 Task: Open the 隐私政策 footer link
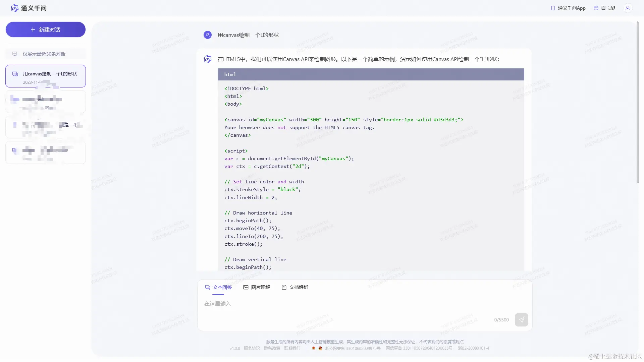pos(272,348)
